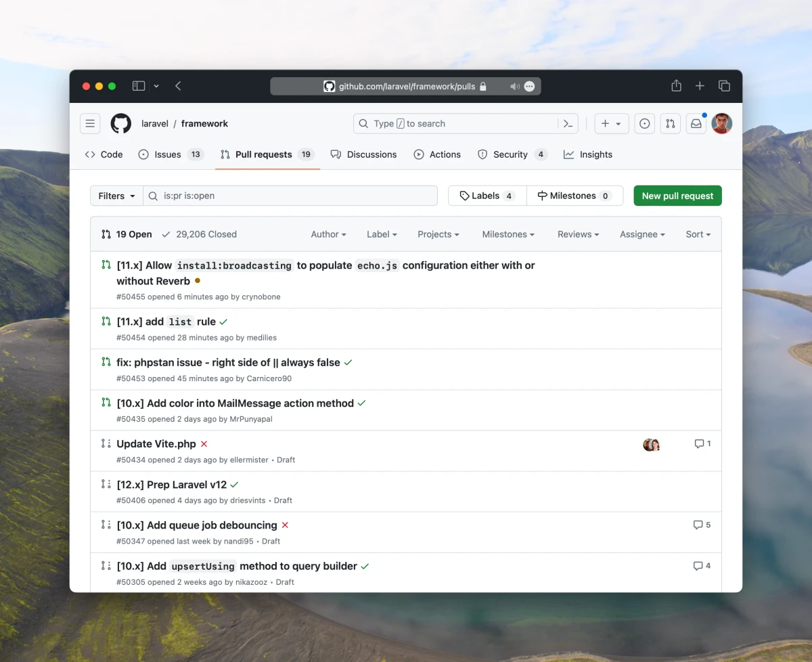Open the Discussions tab
Viewport: 812px width, 662px height.
tap(363, 154)
